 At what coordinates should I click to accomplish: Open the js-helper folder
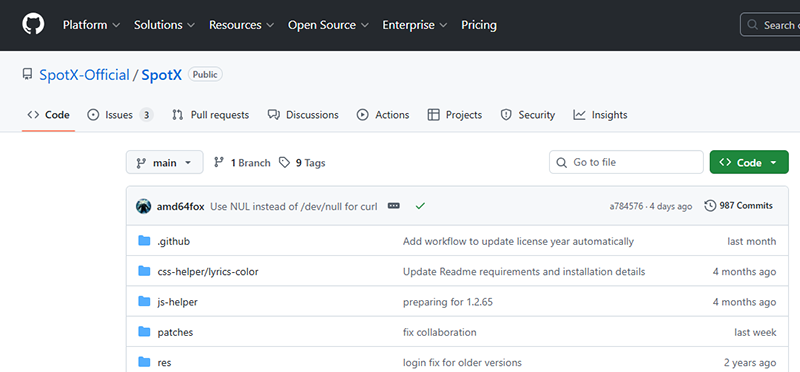pos(178,302)
